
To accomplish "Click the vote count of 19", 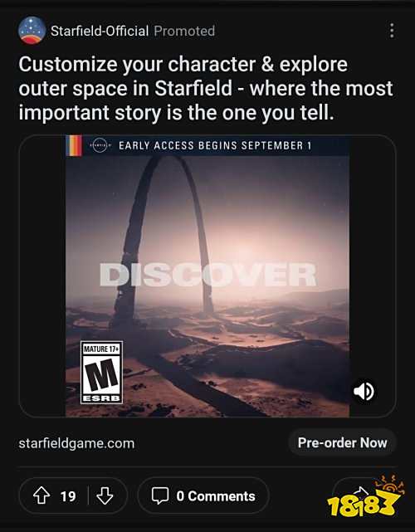I will coord(68,496).
